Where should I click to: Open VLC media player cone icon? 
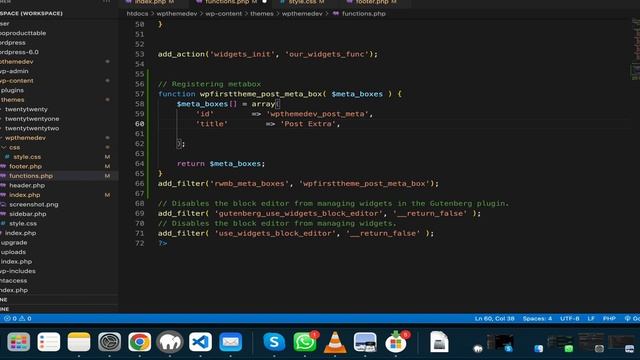coord(335,342)
